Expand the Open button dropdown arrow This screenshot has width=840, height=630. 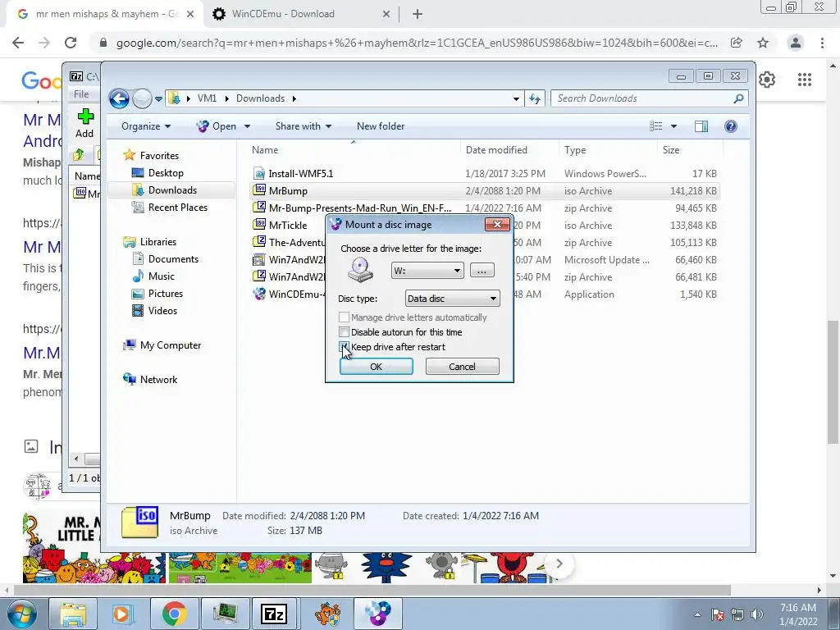click(247, 126)
